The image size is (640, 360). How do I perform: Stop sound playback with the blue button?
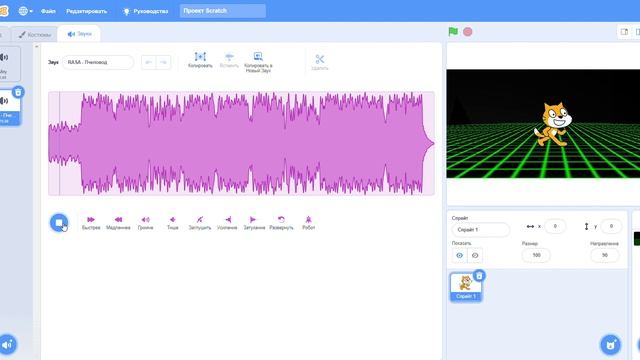point(59,223)
